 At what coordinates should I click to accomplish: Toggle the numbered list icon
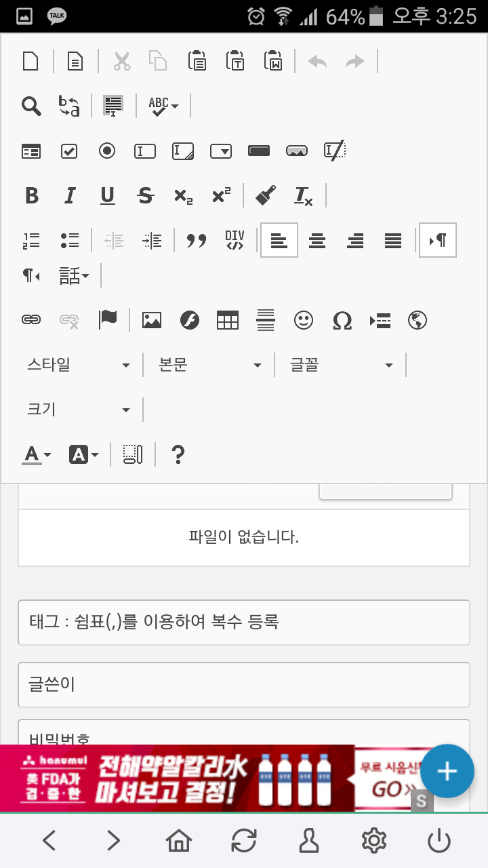(31, 240)
